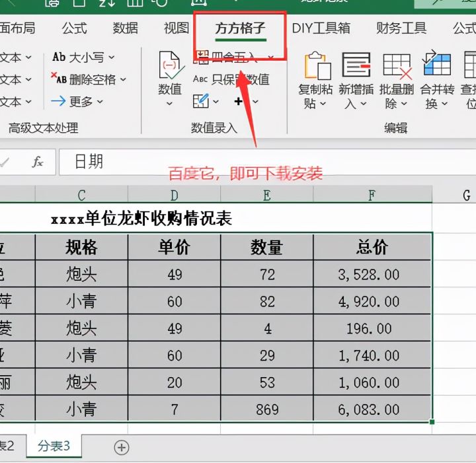Add a new sheet with plus button
The height and width of the screenshot is (463, 476).
point(122,447)
